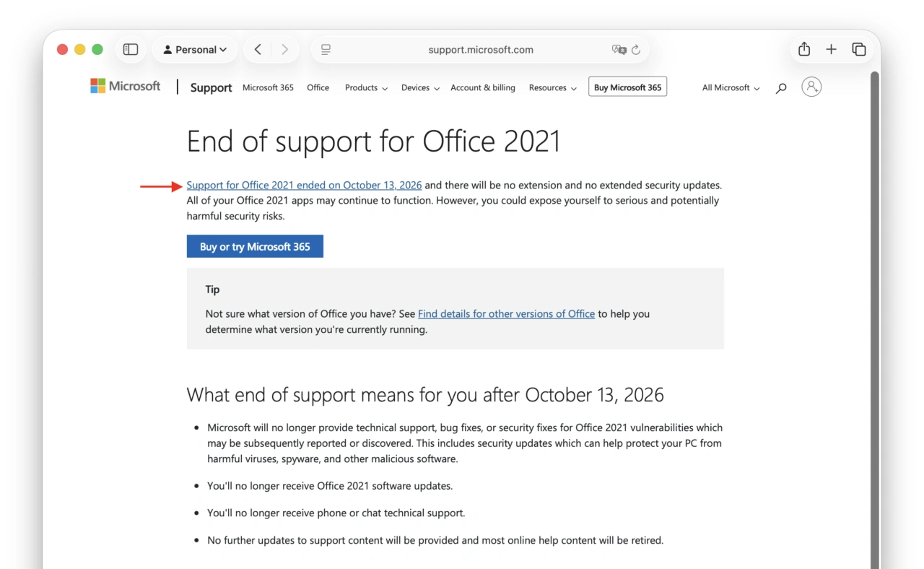Open the Share icon in Safari toolbar
The image size is (924, 569).
pos(804,49)
